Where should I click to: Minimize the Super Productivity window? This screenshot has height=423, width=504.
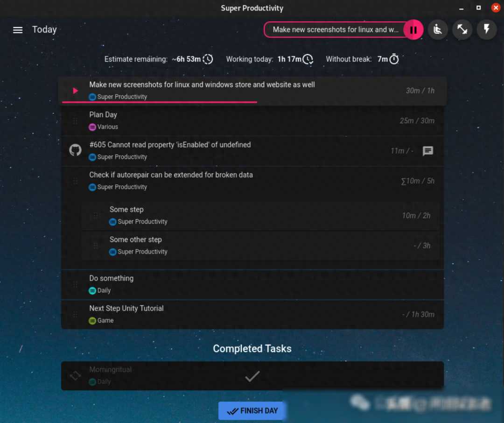pos(461,8)
